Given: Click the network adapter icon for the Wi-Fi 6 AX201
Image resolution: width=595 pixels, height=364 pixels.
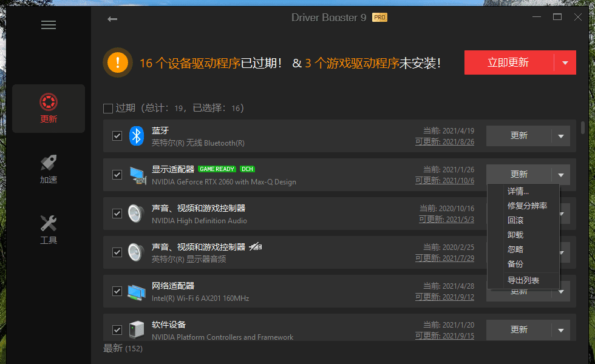Looking at the screenshot, I should pos(137,292).
